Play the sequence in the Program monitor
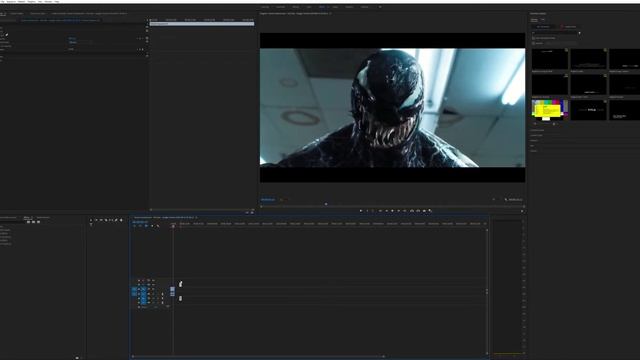Image resolution: width=640 pixels, height=360 pixels. (392, 211)
